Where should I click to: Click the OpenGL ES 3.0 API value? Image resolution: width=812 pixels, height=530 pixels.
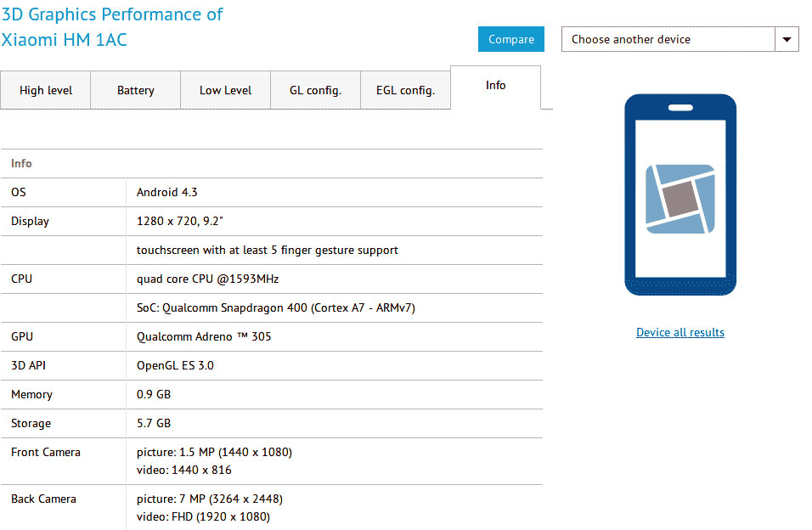(175, 366)
